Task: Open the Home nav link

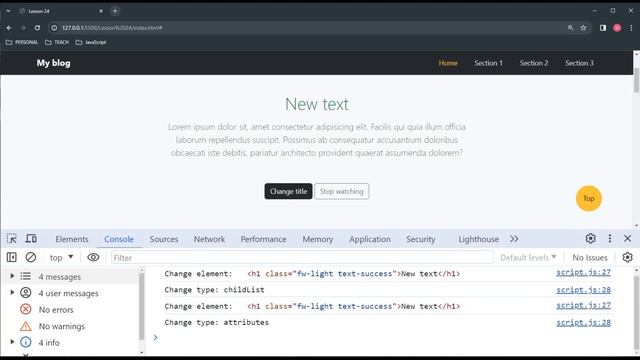Action: (x=448, y=63)
